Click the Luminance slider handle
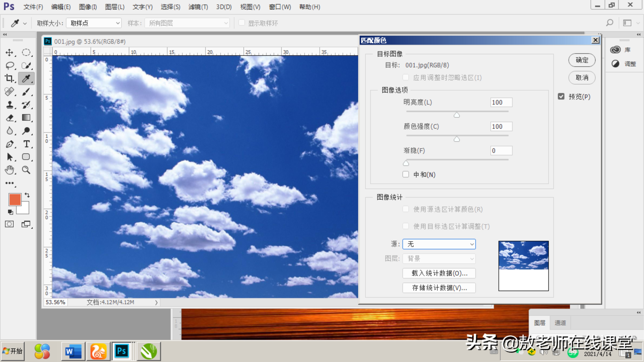 click(x=457, y=115)
